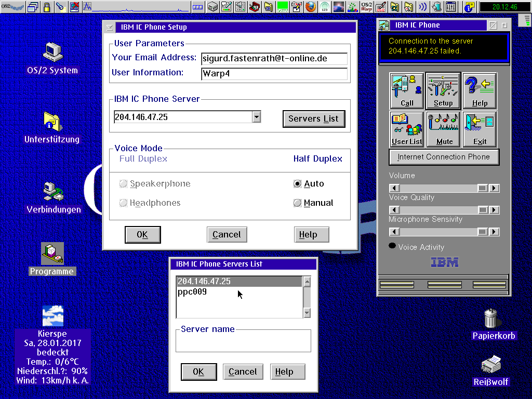Open the OS/2 System desktop icon
The image size is (532, 399).
(52, 52)
